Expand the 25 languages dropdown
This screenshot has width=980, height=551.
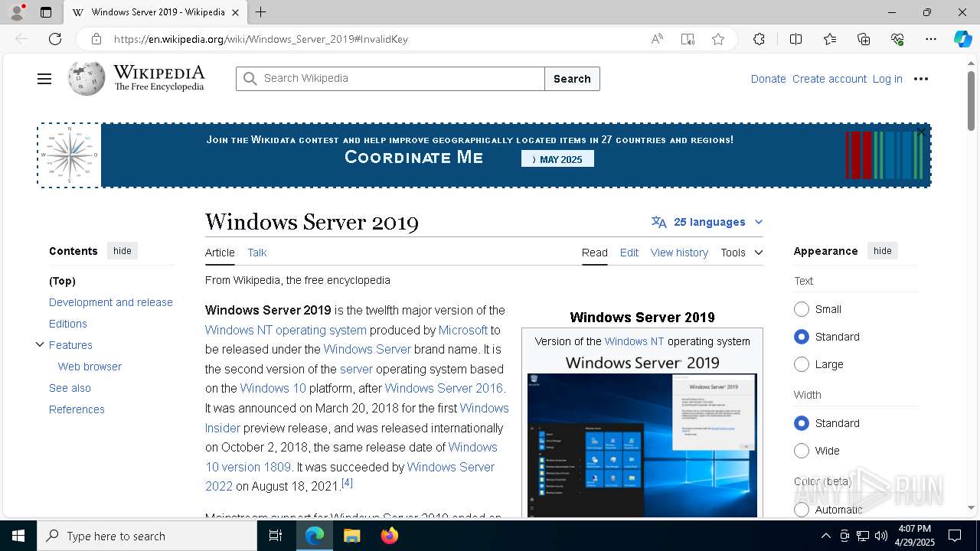click(707, 222)
